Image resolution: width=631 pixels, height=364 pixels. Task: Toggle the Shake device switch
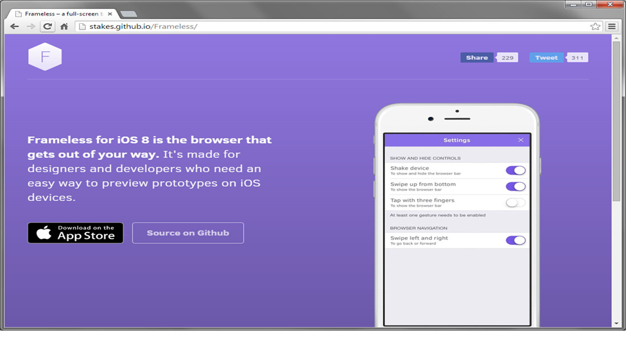pos(515,170)
